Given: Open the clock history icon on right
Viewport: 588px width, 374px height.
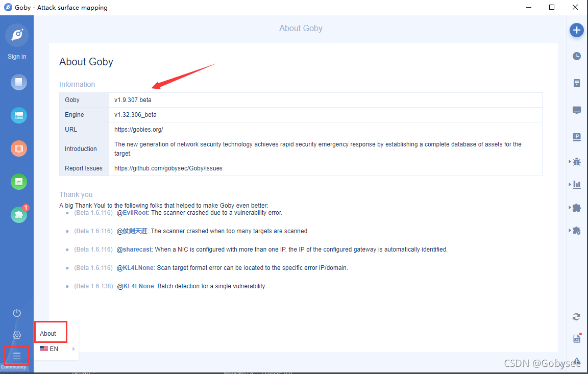Looking at the screenshot, I should pyautogui.click(x=577, y=56).
